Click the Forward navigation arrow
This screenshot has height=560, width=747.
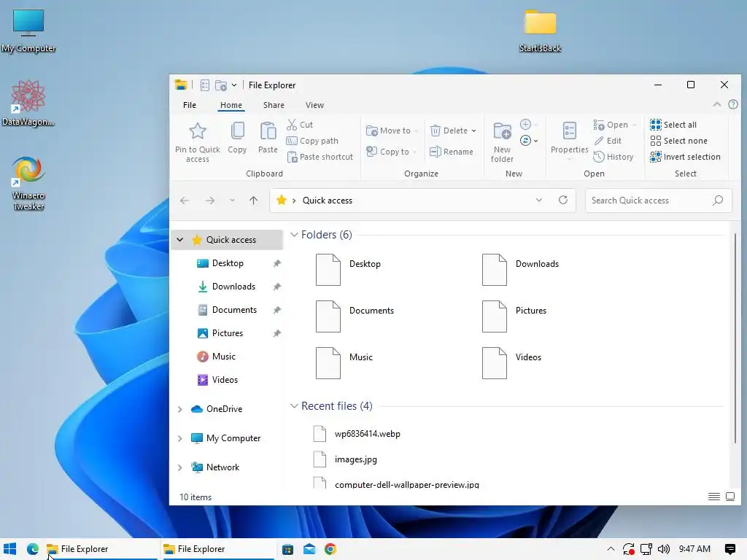(x=209, y=201)
